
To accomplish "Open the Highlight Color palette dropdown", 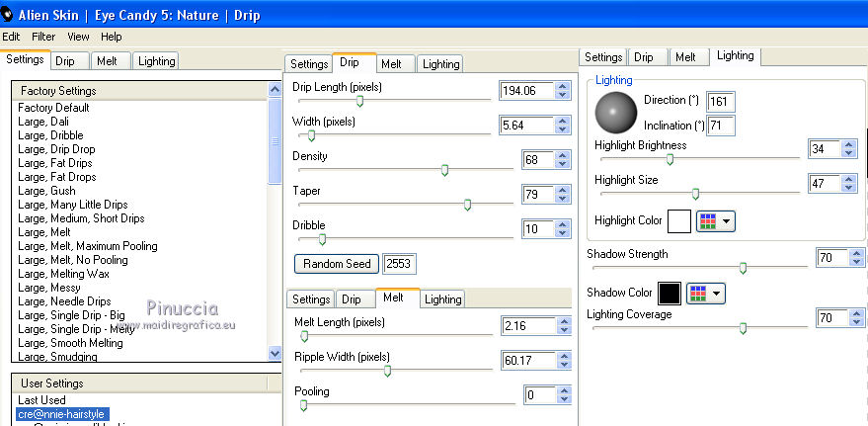I will (715, 221).
